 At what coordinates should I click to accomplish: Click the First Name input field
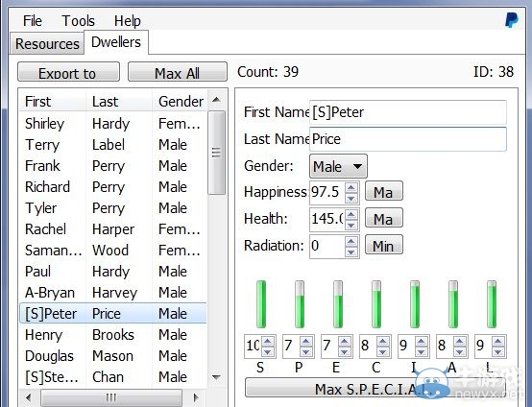pyautogui.click(x=408, y=112)
